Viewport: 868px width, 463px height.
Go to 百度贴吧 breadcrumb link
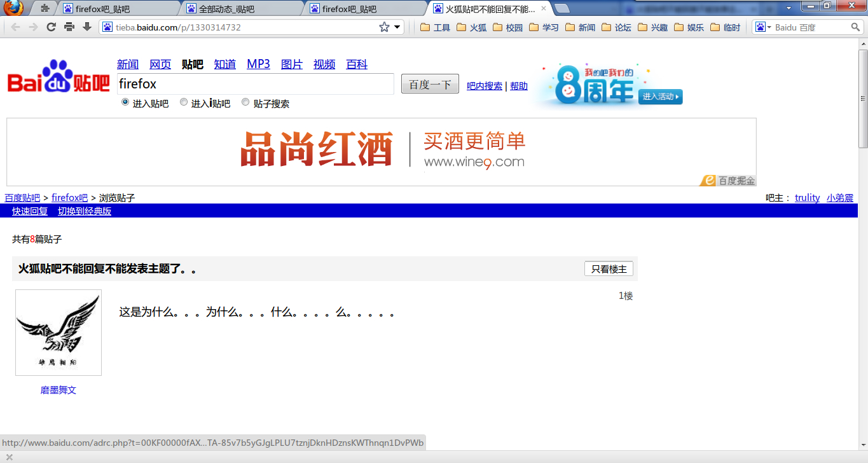22,198
